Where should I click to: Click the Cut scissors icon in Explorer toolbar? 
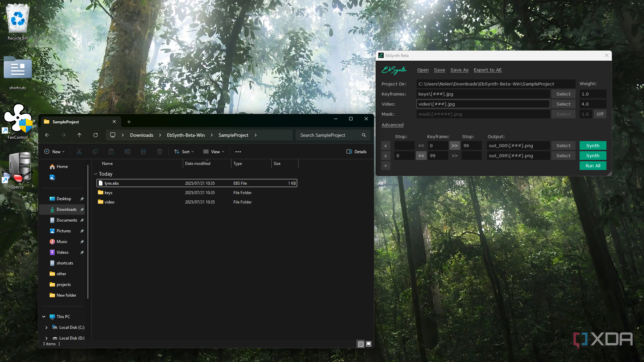pos(79,152)
